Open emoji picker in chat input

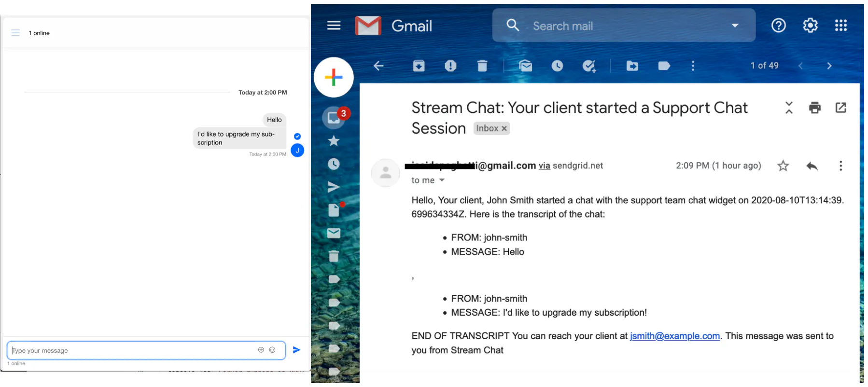click(272, 350)
